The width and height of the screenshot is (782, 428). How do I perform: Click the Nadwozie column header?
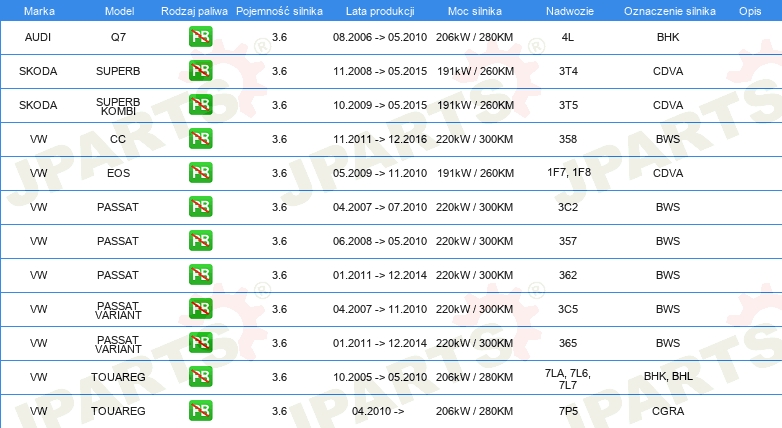coord(570,11)
